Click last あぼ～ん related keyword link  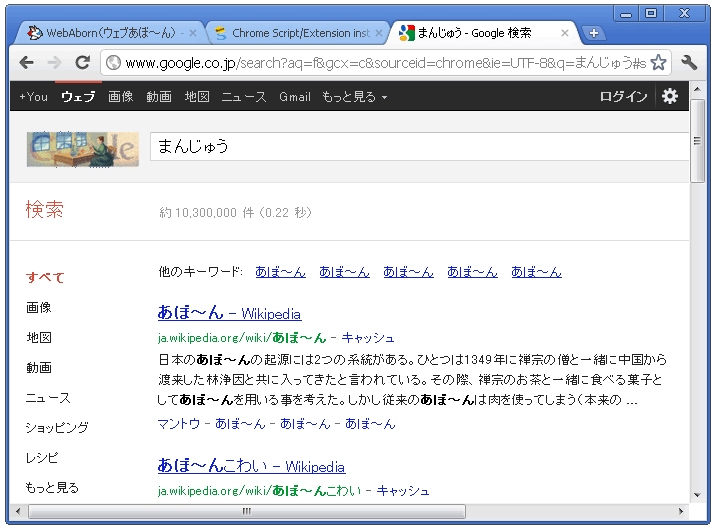(x=536, y=273)
